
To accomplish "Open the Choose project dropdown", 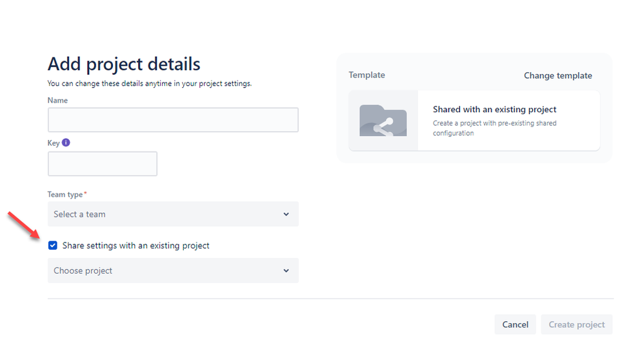I will pyautogui.click(x=173, y=271).
